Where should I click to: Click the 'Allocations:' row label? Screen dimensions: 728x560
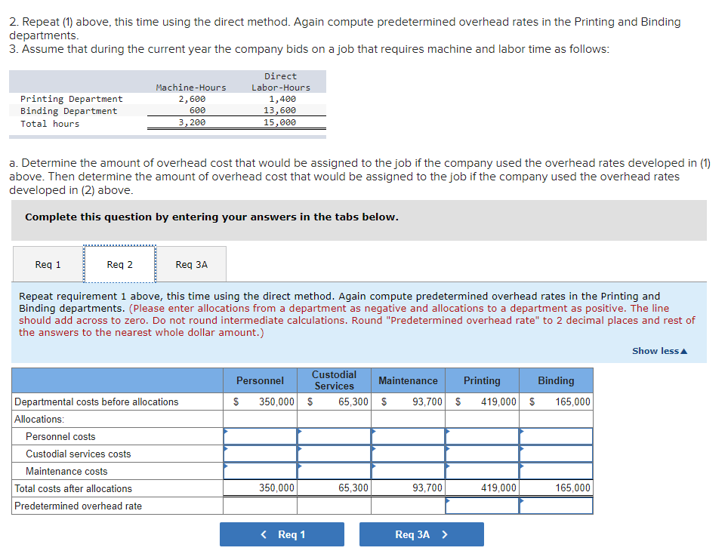click(x=39, y=419)
